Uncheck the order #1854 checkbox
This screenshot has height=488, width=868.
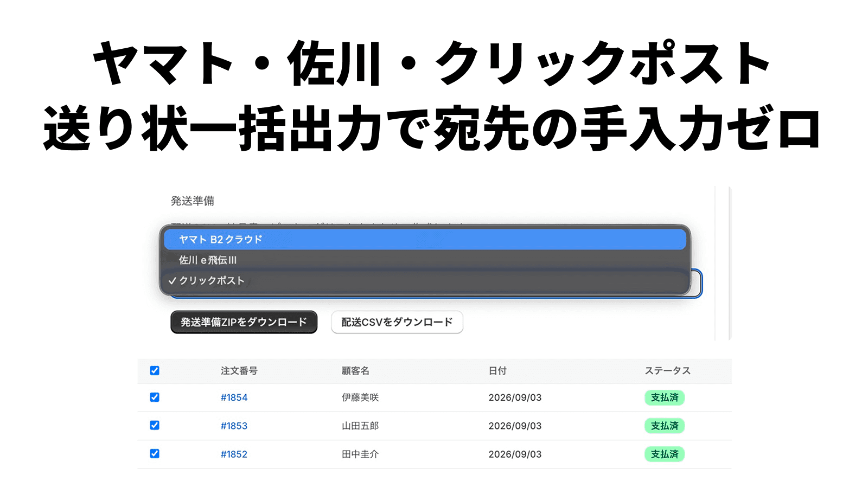coord(155,397)
